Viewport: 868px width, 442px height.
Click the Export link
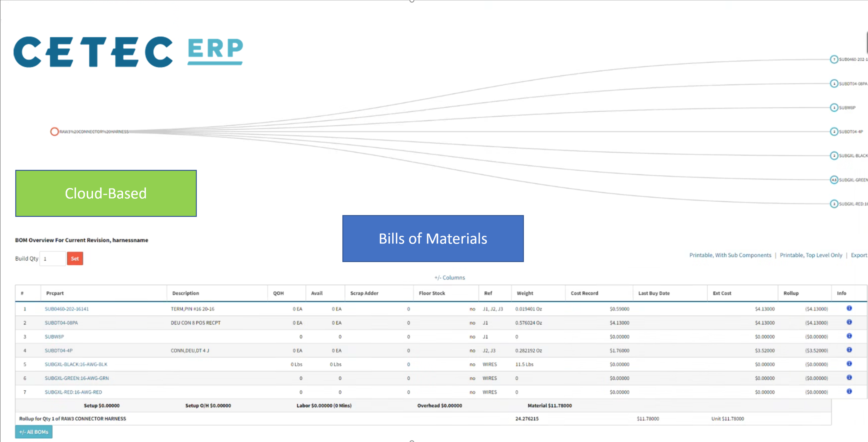(x=859, y=255)
